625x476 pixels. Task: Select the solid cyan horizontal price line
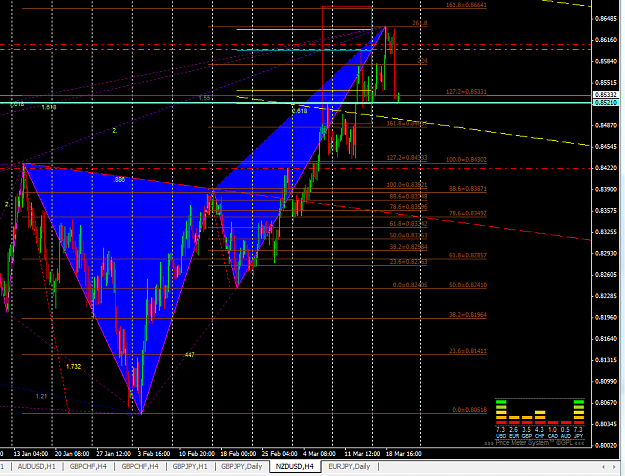(x=295, y=103)
